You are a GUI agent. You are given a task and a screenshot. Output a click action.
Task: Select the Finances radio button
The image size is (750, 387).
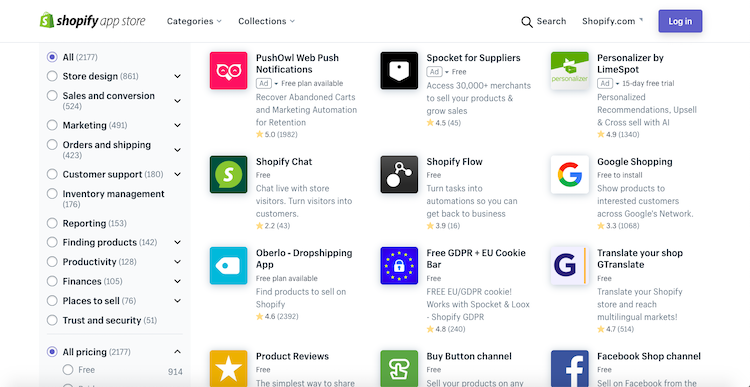pyautogui.click(x=52, y=281)
